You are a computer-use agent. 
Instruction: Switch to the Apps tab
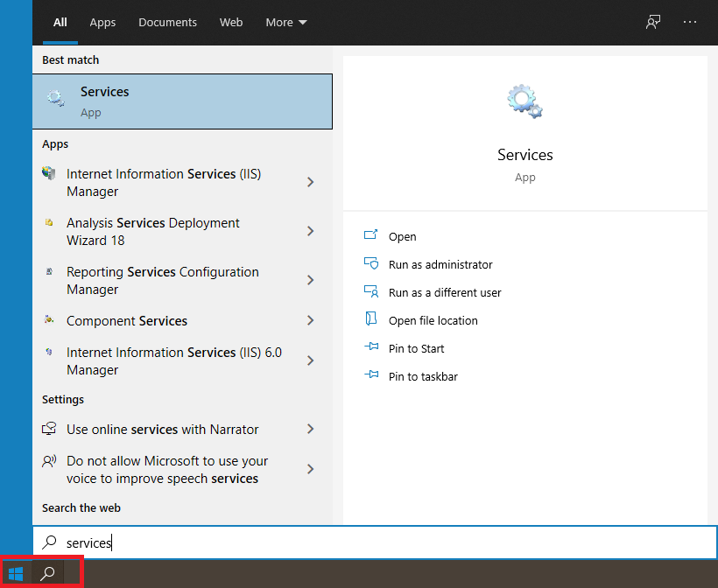(x=102, y=22)
